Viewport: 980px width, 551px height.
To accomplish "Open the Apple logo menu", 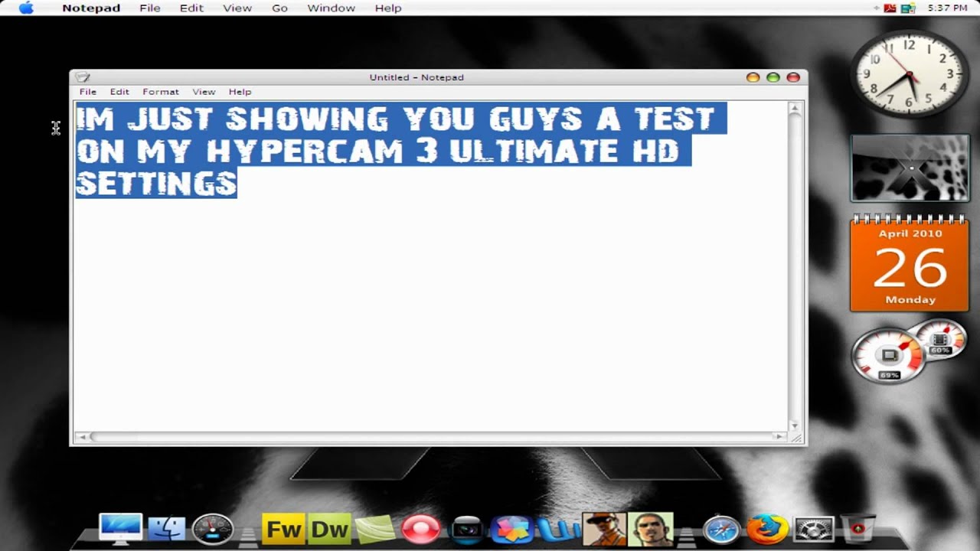I will click(26, 8).
